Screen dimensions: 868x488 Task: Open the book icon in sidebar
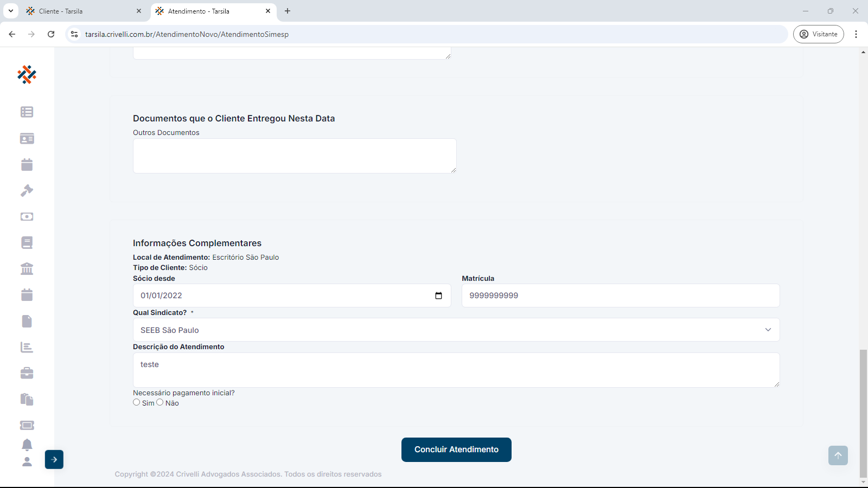27,243
